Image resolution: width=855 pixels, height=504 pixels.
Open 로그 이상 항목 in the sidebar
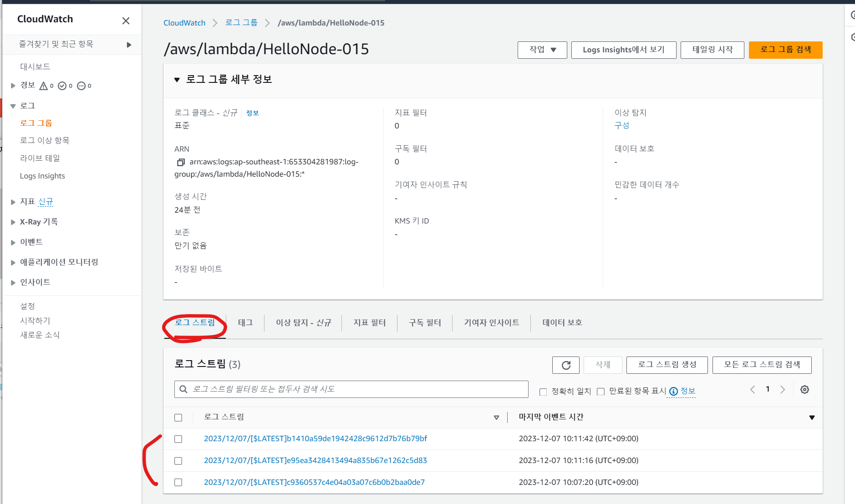45,140
